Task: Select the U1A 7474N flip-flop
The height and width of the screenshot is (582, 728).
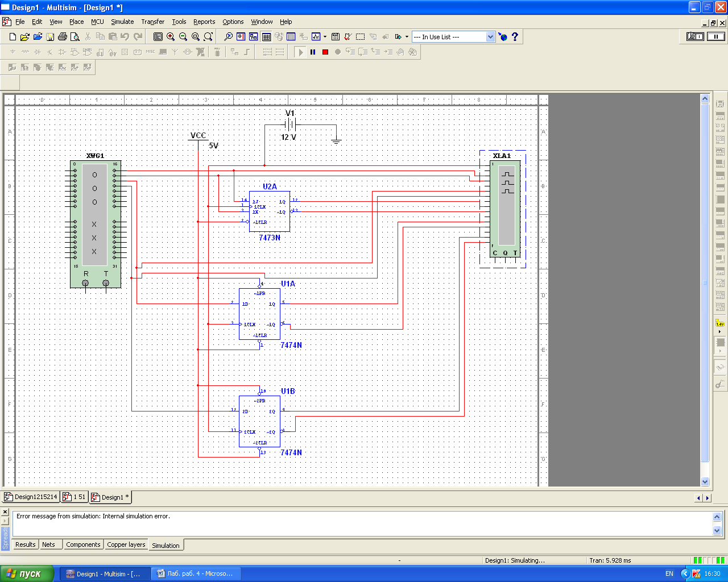Action: (260, 314)
